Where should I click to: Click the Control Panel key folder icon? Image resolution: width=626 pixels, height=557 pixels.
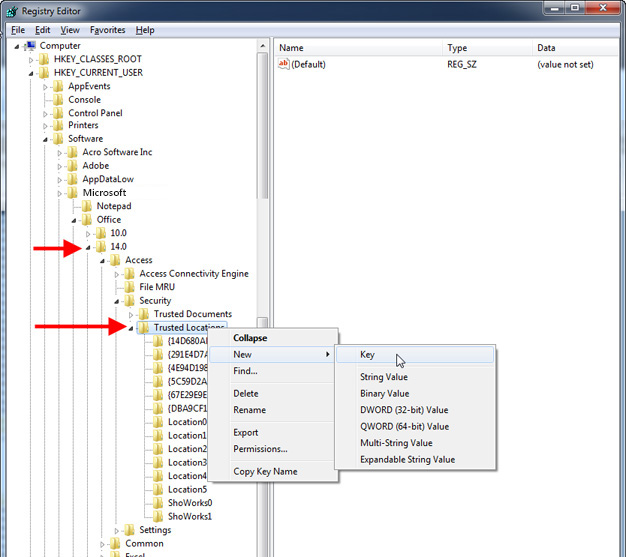[58, 113]
